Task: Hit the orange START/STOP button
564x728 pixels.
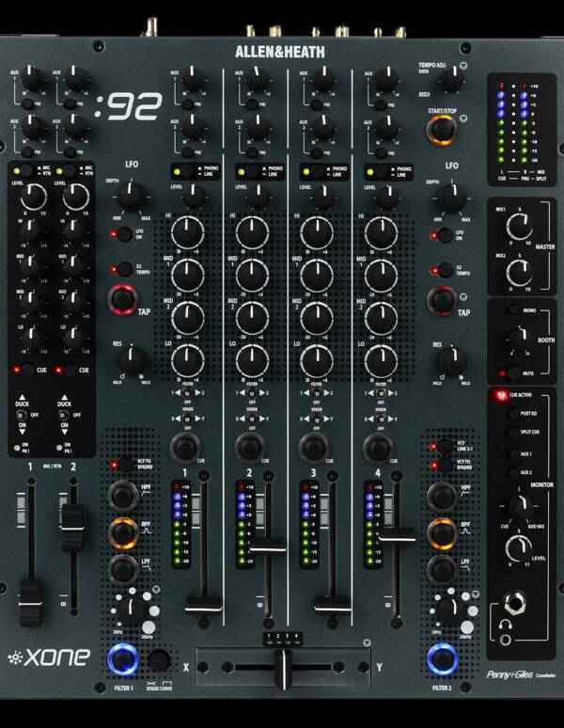Action: (442, 130)
